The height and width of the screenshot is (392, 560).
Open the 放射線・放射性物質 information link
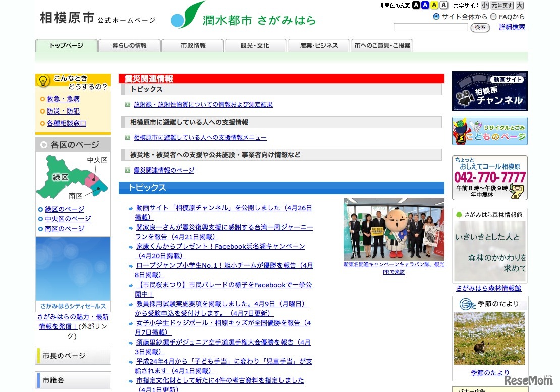(202, 104)
